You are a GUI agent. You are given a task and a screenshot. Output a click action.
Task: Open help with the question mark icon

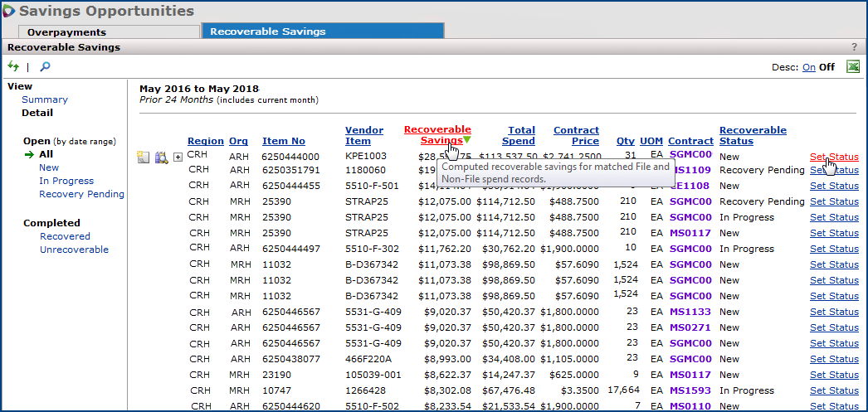854,47
